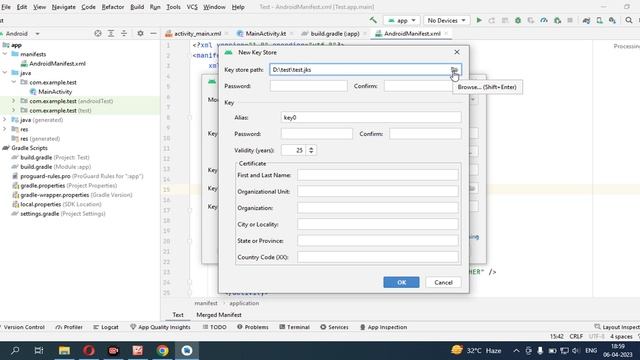Image resolution: width=640 pixels, height=360 pixels.
Task: Collapse the java folder in project tree
Action: pyautogui.click(x=5, y=73)
